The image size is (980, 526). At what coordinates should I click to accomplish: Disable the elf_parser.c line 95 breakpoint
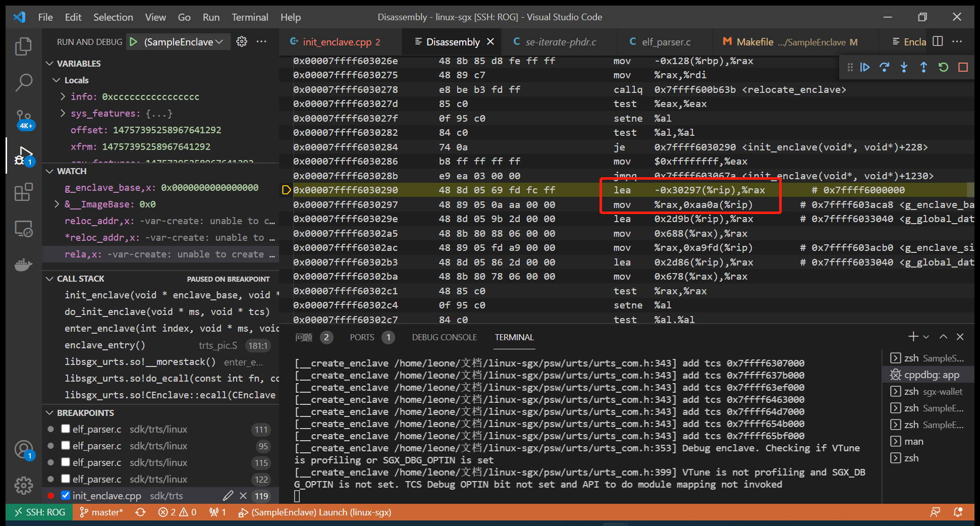coord(66,446)
